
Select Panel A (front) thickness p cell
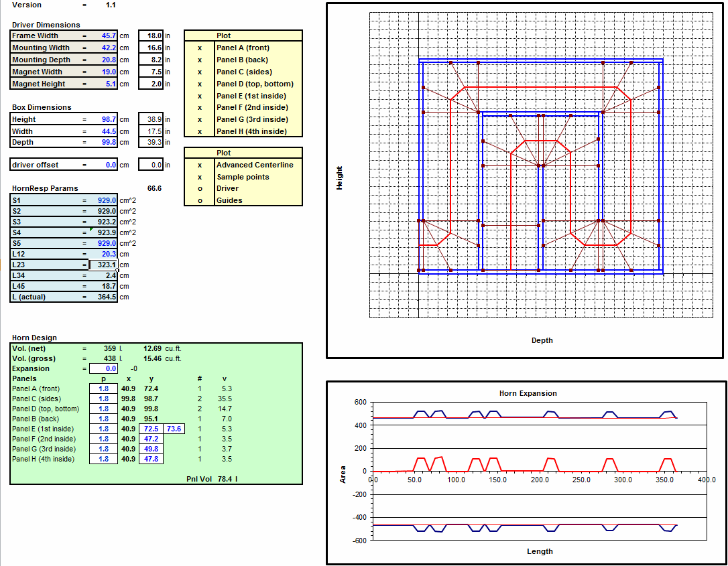103,388
